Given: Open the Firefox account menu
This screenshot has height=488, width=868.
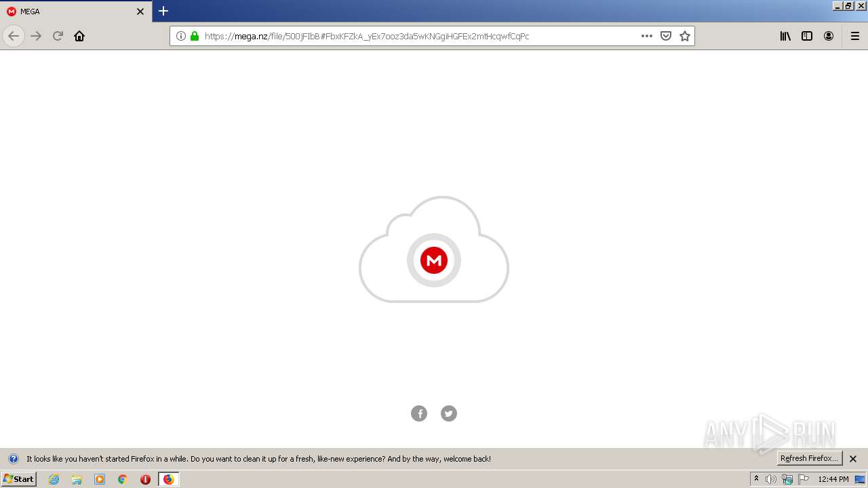Looking at the screenshot, I should [x=829, y=36].
